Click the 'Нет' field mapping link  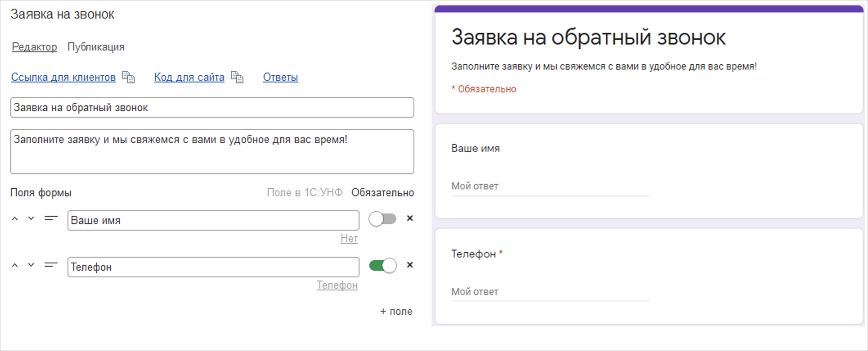(349, 238)
